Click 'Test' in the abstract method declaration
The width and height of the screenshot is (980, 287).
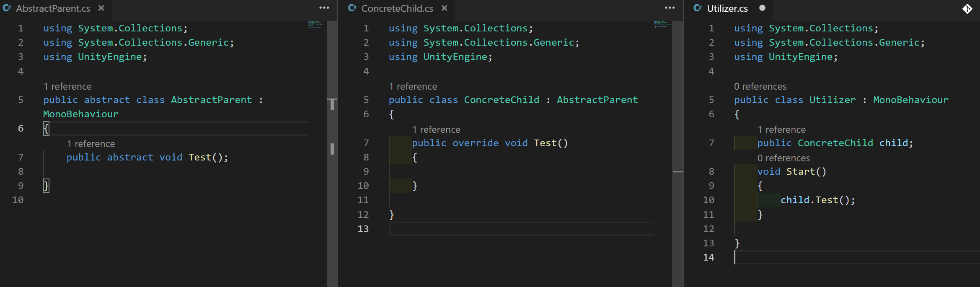(200, 157)
